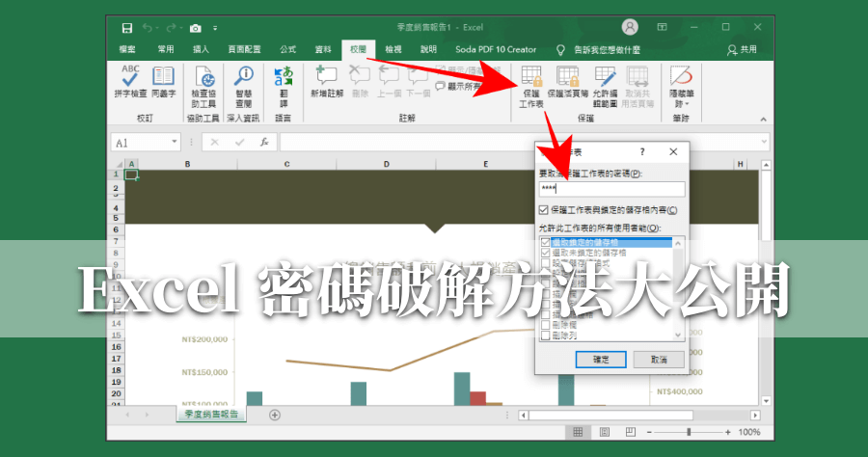
Task: Collapse the ribbon with the chevron
Action: 764,119
